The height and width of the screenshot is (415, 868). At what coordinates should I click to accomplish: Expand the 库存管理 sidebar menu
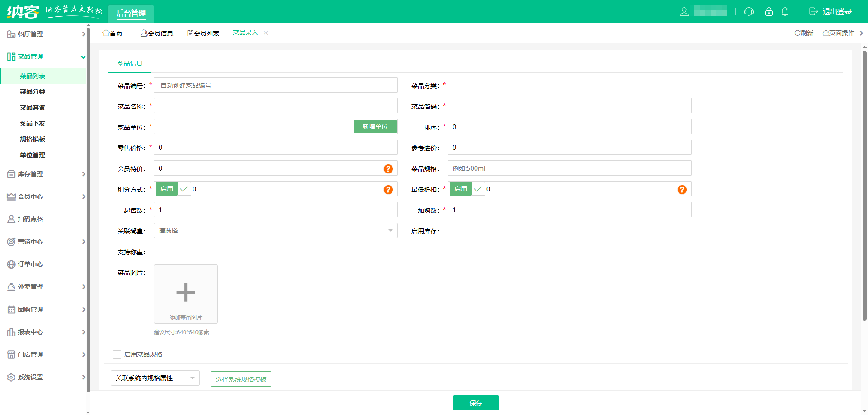click(x=45, y=174)
